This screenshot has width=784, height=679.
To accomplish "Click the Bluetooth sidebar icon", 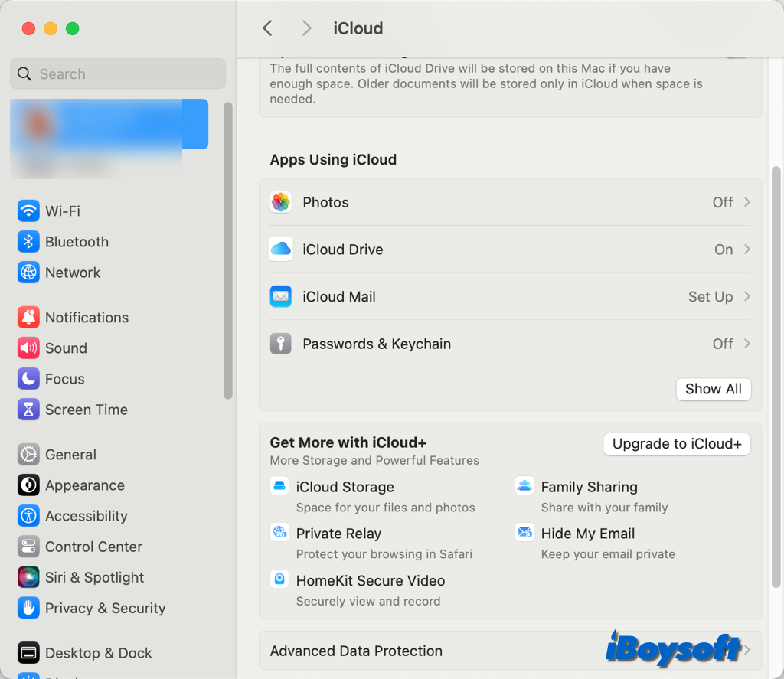I will [28, 242].
